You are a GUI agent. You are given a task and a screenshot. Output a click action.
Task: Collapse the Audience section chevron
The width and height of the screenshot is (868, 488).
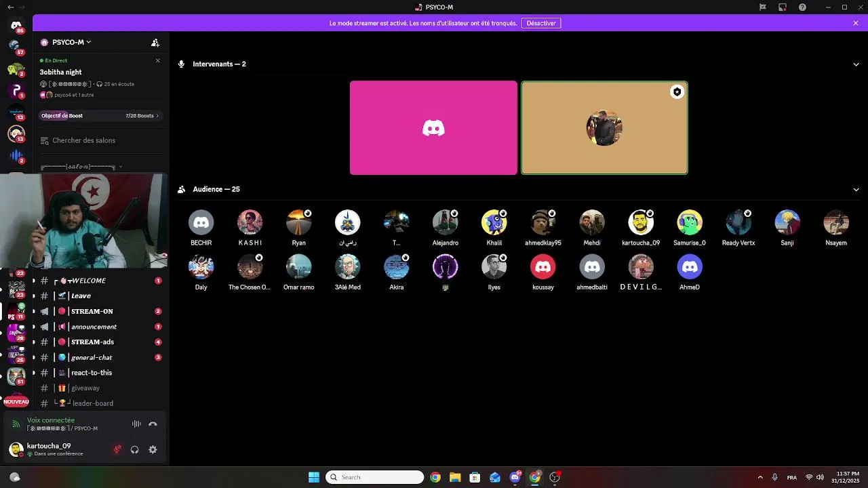(856, 190)
